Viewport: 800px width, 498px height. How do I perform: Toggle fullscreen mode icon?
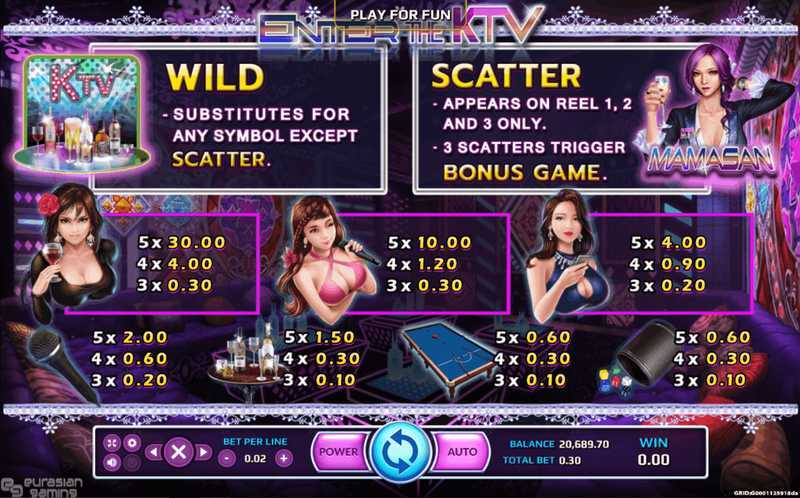coord(112,442)
